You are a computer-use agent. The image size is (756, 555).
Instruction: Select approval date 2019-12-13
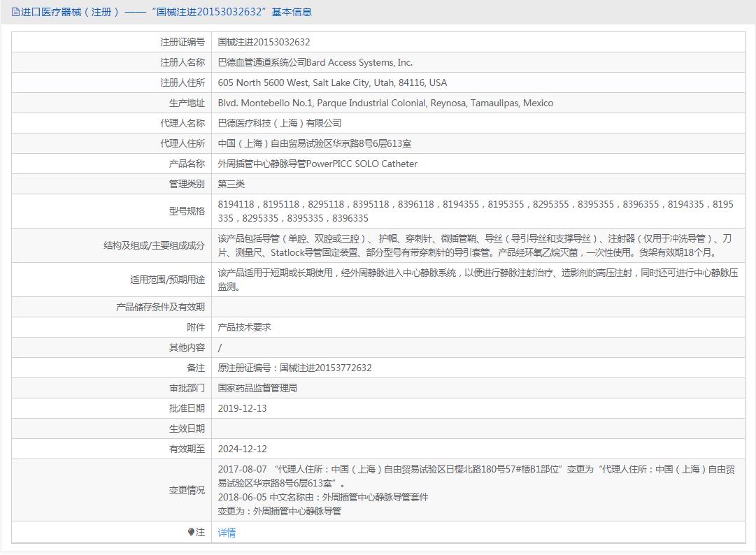pos(242,408)
